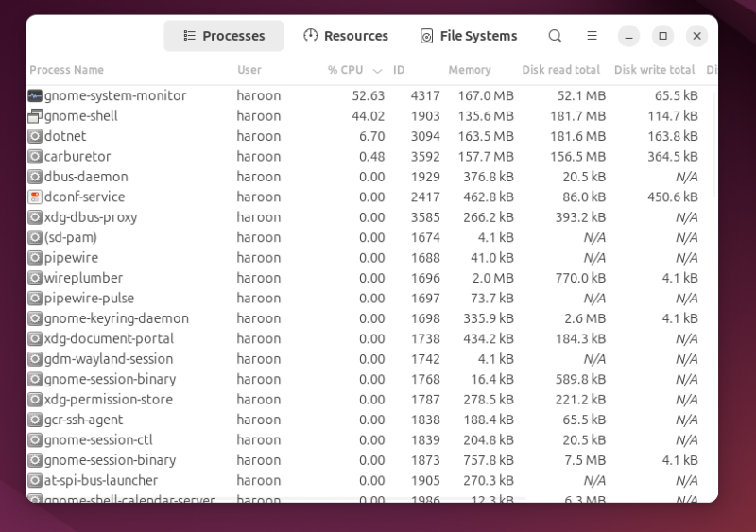Click the gnome-session-ctl gear icon

tap(35, 440)
